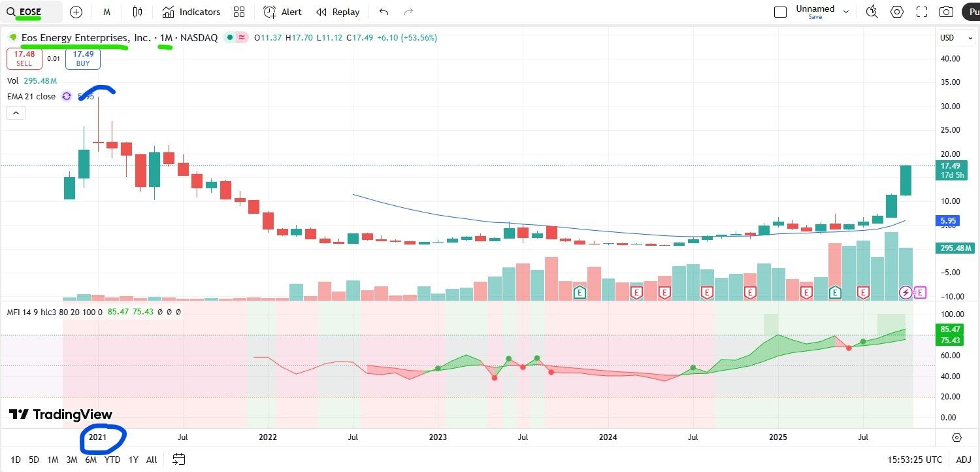The height and width of the screenshot is (472, 980).
Task: Select the EMA 21 close legend
Action: pos(31,96)
